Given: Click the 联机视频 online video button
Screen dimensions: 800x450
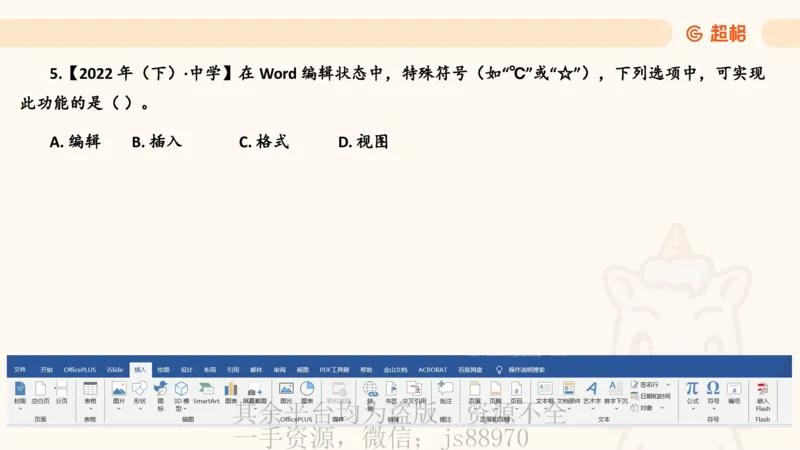Looking at the screenshot, I should coord(339,393).
